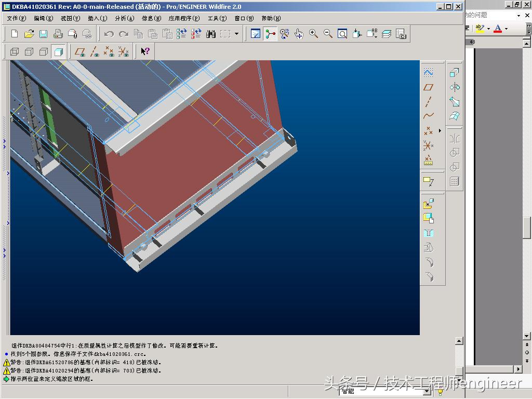The width and height of the screenshot is (532, 399).
Task: Expand the datum point flyout arrow
Action: 440,131
